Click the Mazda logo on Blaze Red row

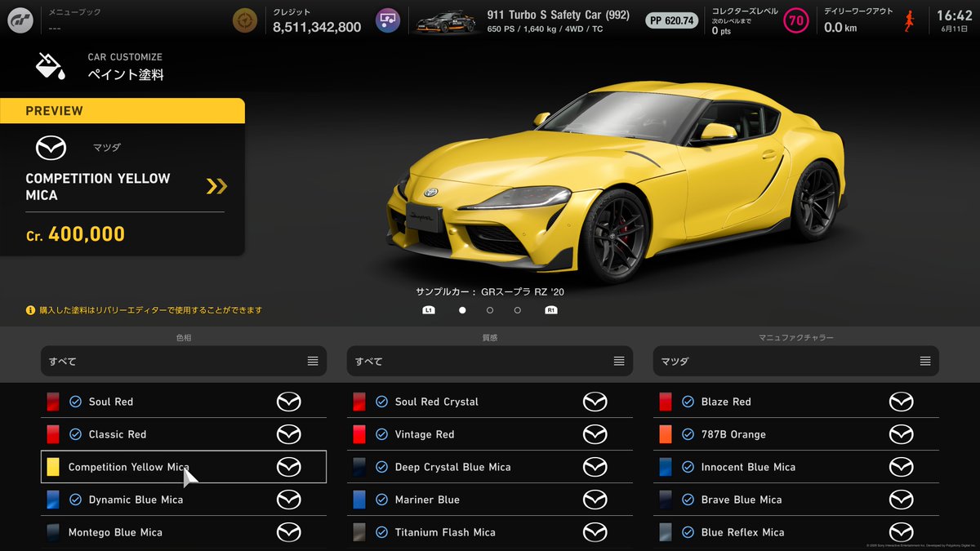click(x=901, y=402)
